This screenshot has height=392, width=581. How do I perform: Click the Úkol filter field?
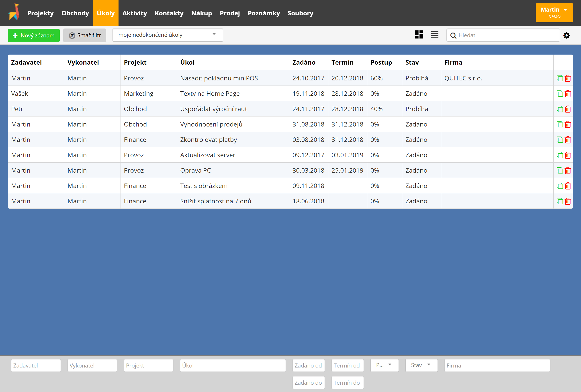(233, 365)
